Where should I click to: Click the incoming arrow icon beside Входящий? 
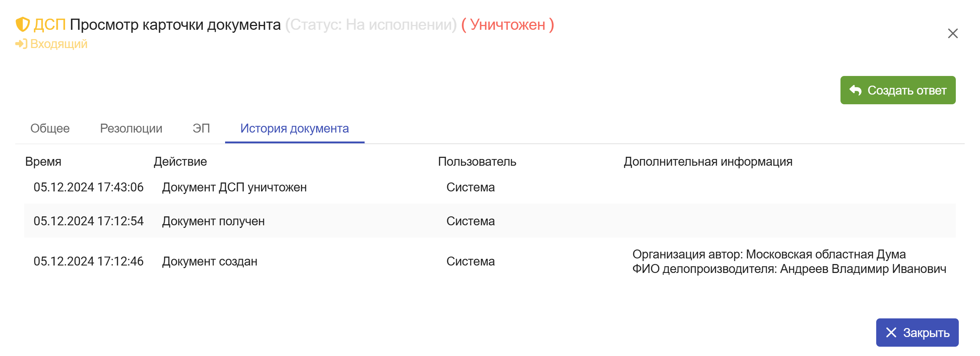click(21, 44)
